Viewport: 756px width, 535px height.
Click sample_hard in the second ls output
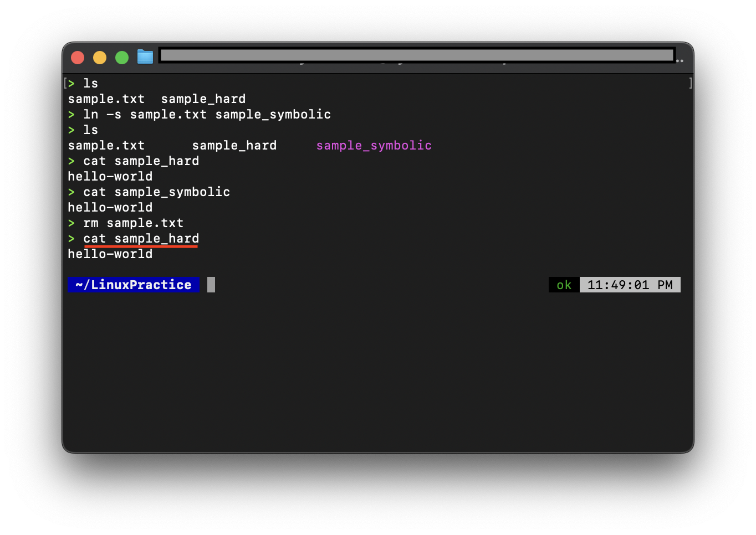tap(234, 146)
